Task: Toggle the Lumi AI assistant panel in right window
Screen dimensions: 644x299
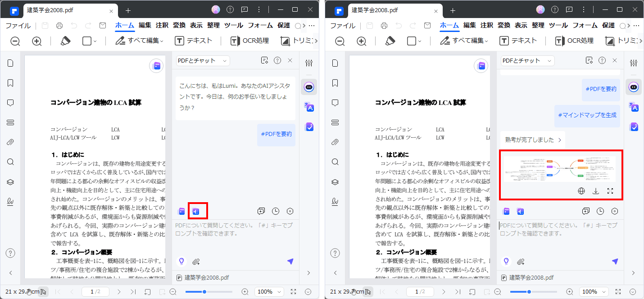Action: point(634,87)
